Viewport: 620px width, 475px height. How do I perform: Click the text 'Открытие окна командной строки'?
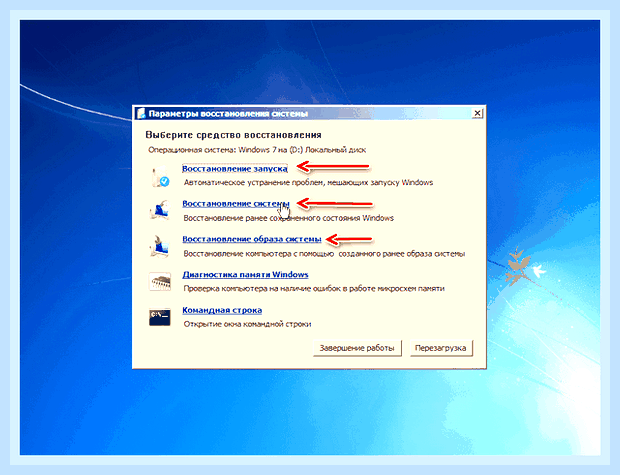coord(248,324)
